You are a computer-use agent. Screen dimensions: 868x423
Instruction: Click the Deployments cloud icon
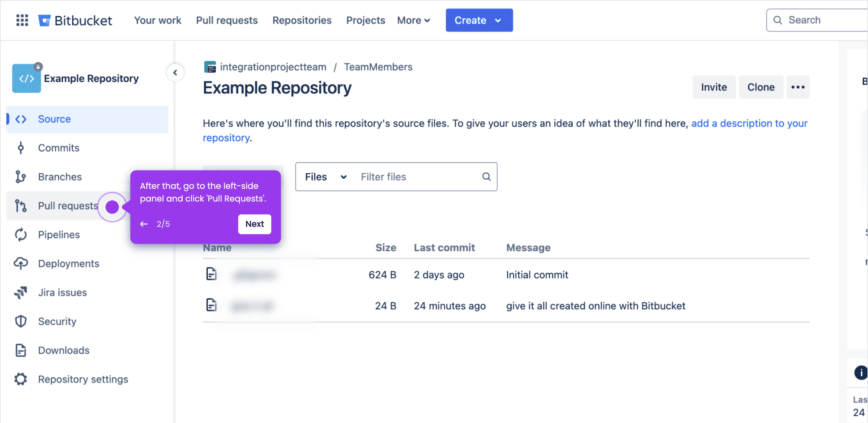coord(21,263)
